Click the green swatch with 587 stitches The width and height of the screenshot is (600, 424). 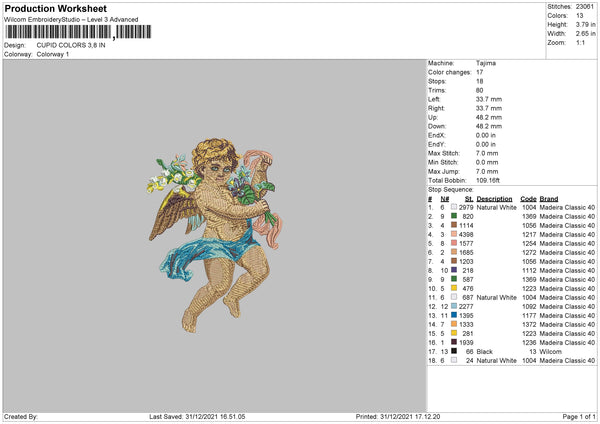(x=454, y=279)
